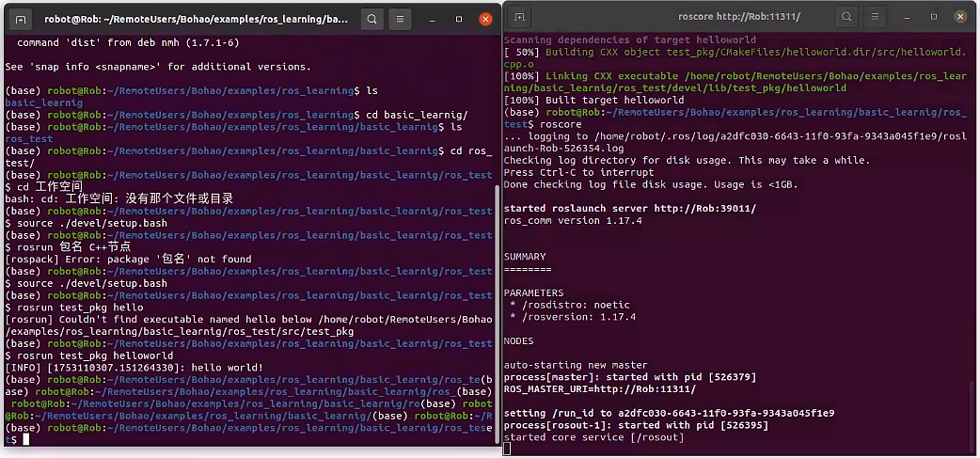
Task: Click 'setting /run_id to a2dfc030' line
Action: click(x=670, y=413)
